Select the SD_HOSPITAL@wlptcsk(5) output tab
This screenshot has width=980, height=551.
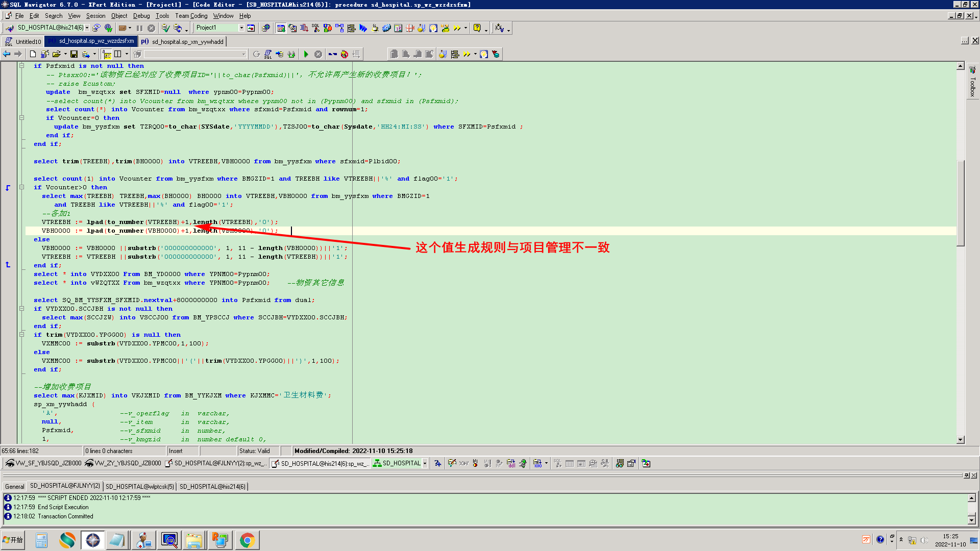[139, 486]
